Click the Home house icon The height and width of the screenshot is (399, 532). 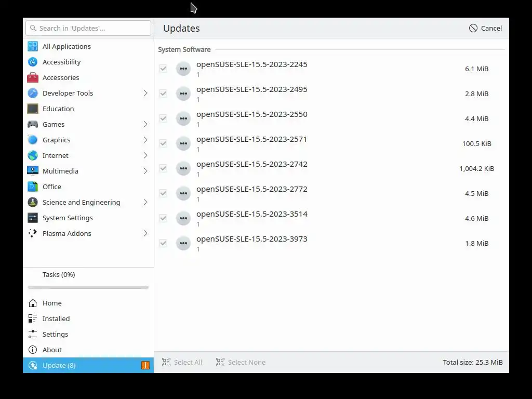[33, 303]
